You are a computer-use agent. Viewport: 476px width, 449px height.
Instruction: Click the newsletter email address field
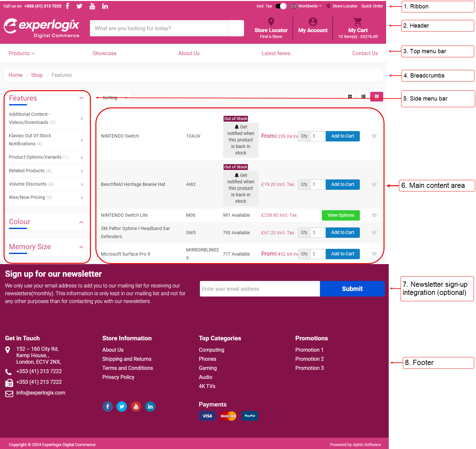coord(259,289)
